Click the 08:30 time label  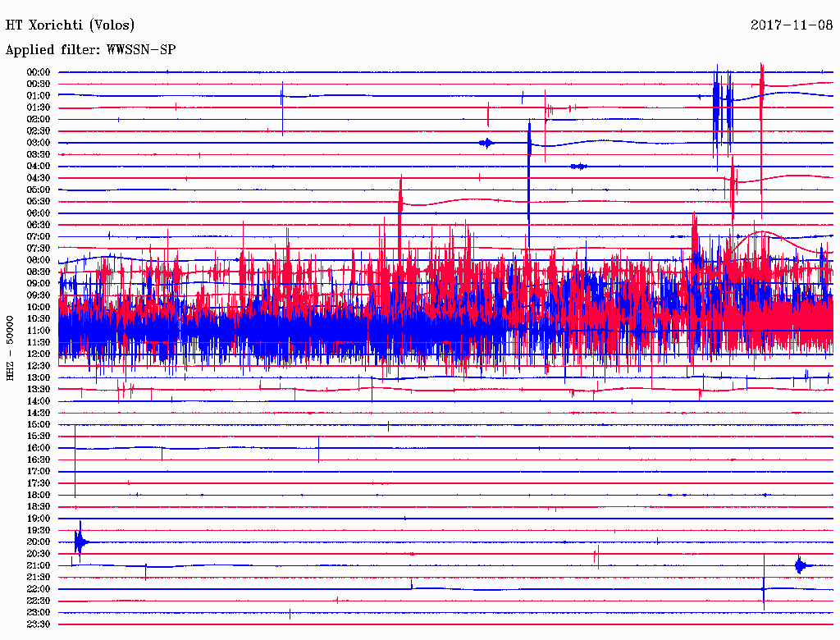(39, 272)
